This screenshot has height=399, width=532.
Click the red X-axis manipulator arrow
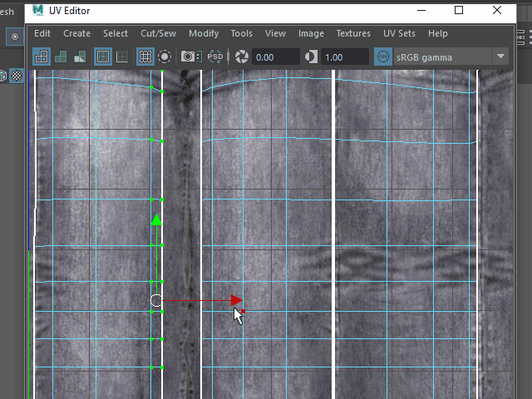click(236, 300)
